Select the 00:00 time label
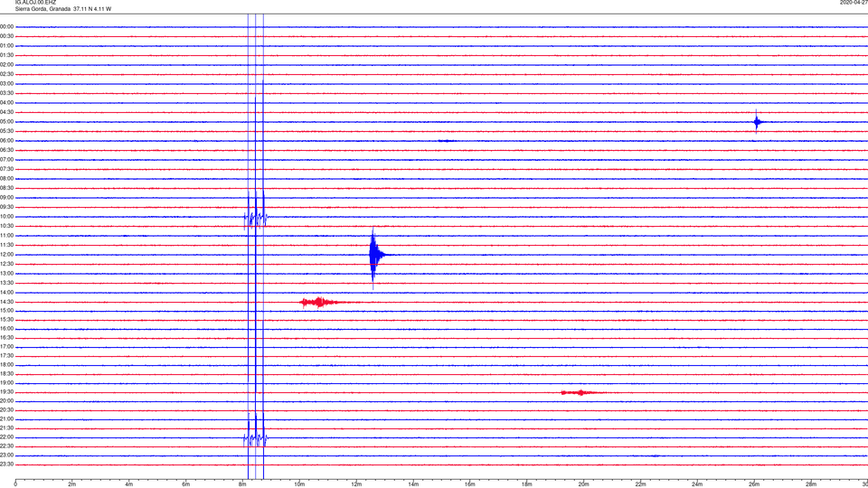The height and width of the screenshot is (488, 868). click(x=6, y=26)
